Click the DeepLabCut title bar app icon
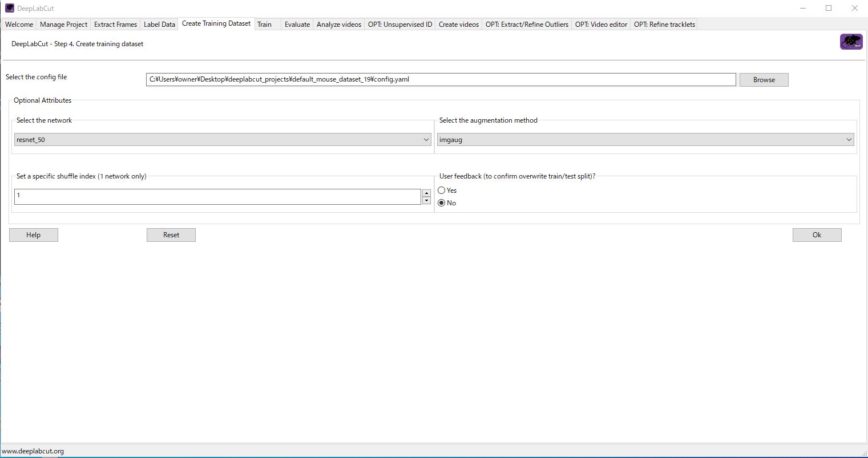Screen dimensions: 868x458 tap(10, 8)
